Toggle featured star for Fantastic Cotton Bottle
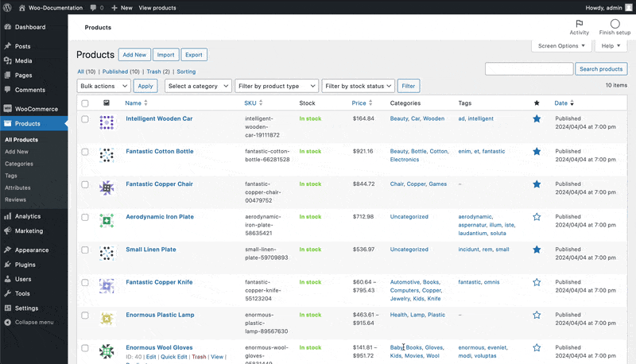636x364 pixels. pyautogui.click(x=537, y=152)
